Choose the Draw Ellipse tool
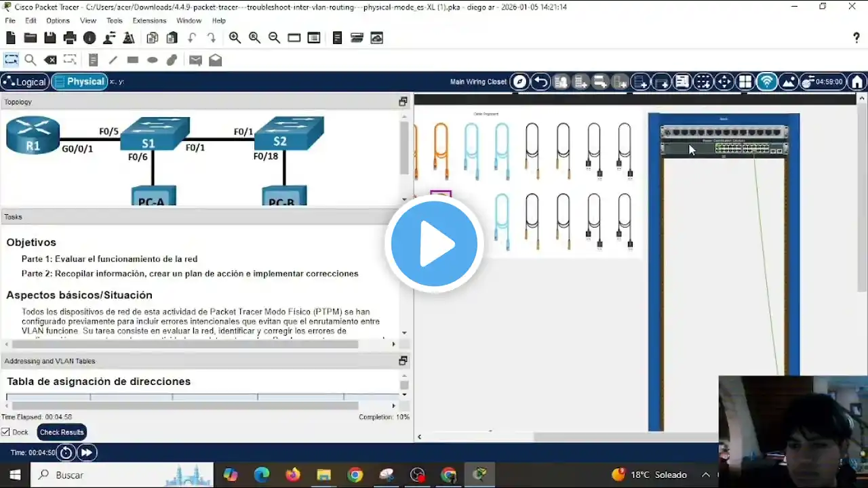Viewport: 868px width, 488px height. tap(153, 60)
